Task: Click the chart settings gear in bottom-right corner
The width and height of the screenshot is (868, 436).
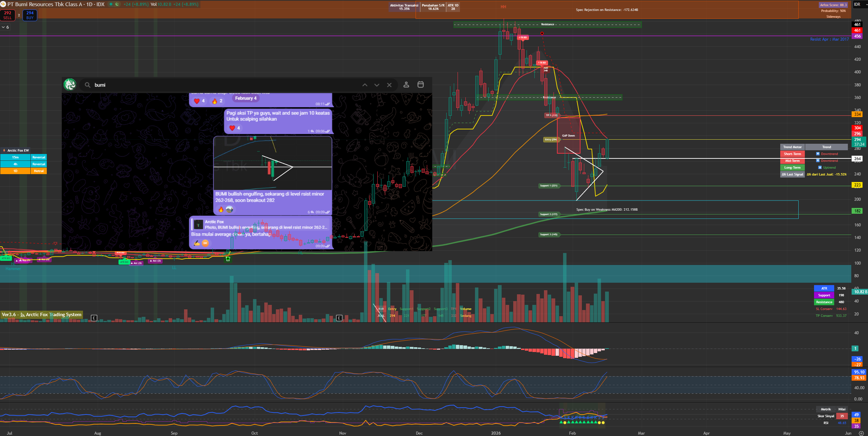Action: [x=861, y=433]
